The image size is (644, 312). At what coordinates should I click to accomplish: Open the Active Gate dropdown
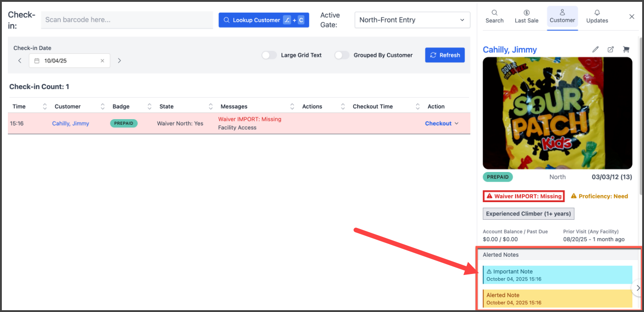pyautogui.click(x=412, y=20)
